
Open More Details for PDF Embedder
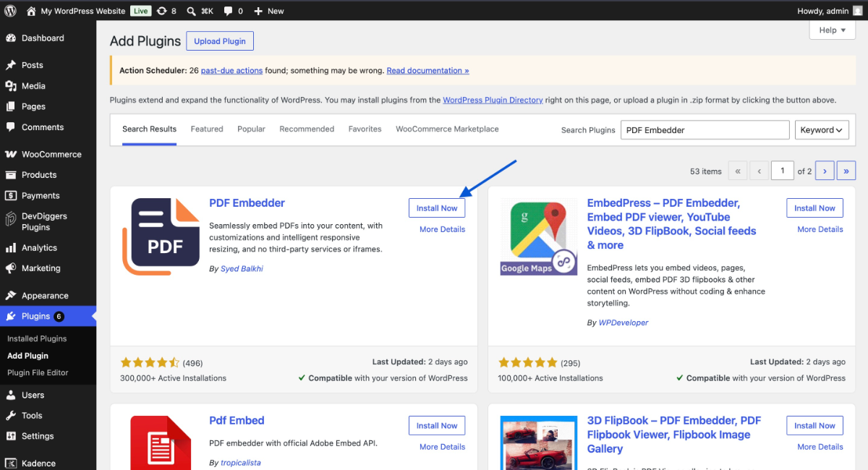pyautogui.click(x=442, y=229)
